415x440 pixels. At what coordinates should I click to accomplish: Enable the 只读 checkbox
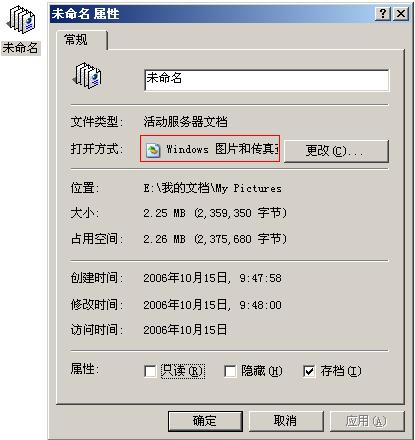[x=150, y=371]
